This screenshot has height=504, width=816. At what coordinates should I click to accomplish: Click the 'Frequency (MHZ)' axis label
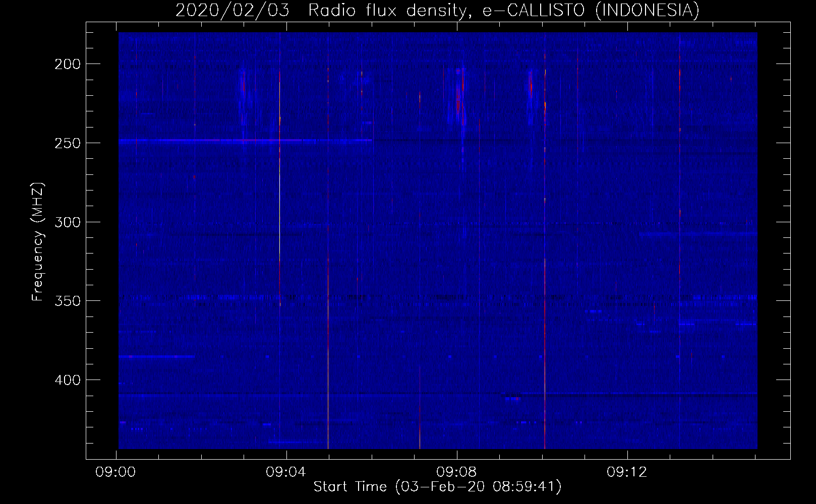pos(38,242)
